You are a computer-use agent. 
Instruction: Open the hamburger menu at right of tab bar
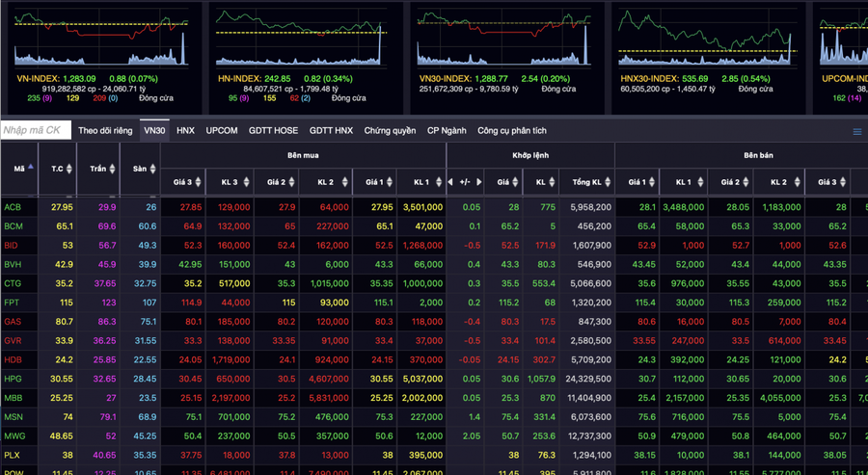pyautogui.click(x=856, y=131)
